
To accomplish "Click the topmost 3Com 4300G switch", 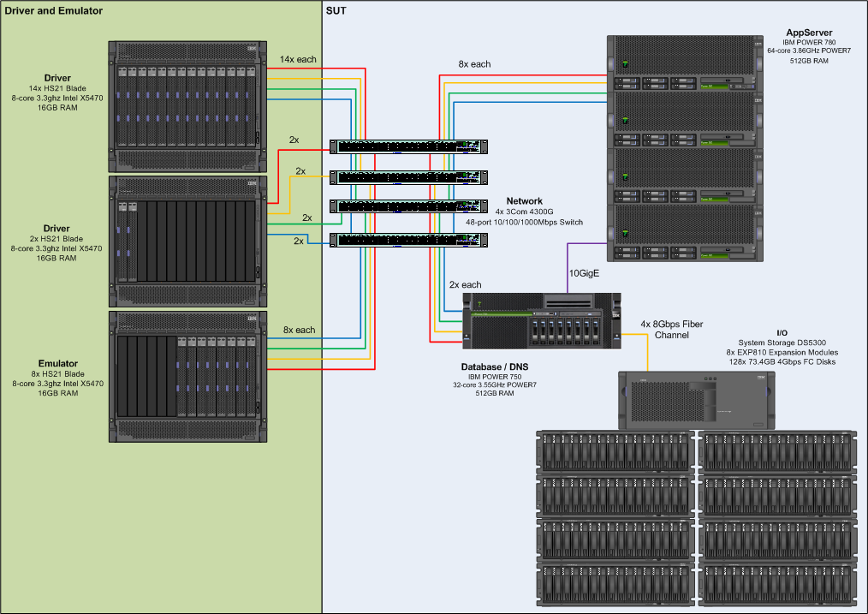I will (x=407, y=146).
